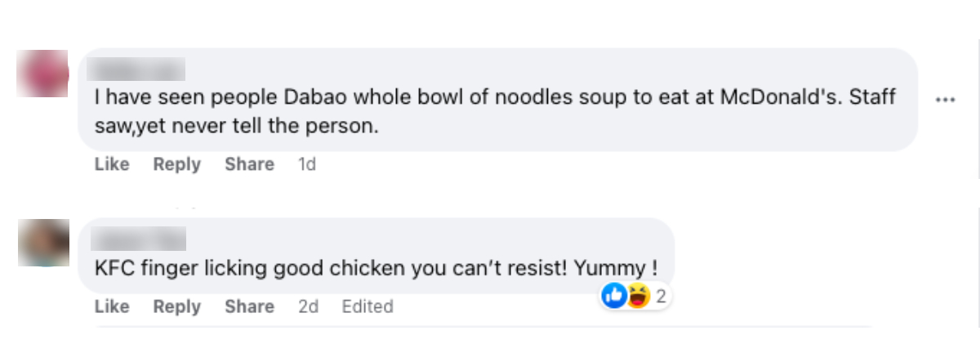This screenshot has height=362, width=980.
Task: Reply to the KFC chicken comment
Action: (176, 306)
